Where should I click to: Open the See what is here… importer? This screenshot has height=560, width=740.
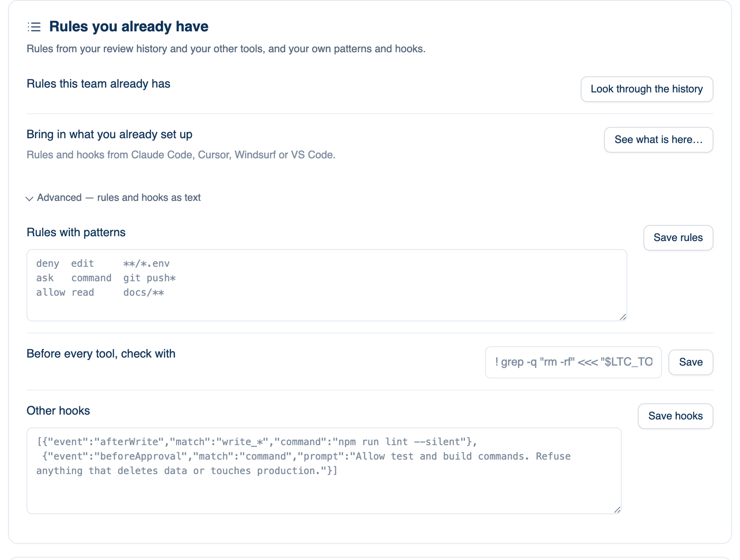tap(658, 140)
